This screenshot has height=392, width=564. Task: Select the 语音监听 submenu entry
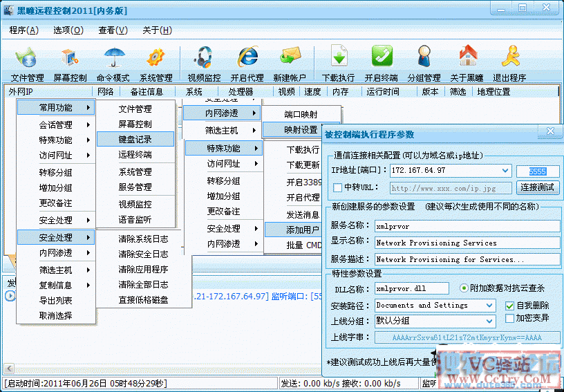point(135,219)
